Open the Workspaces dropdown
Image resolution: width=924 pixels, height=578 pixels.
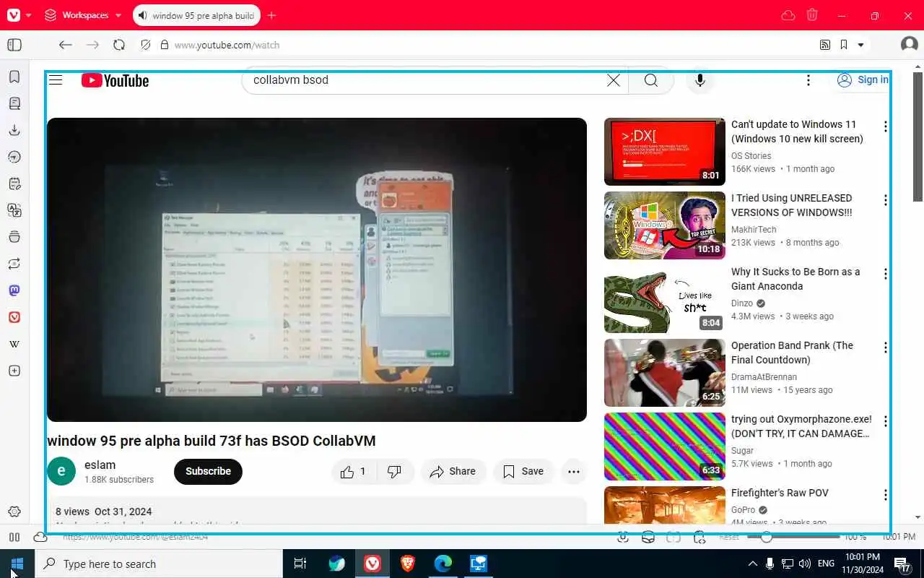[x=83, y=15]
